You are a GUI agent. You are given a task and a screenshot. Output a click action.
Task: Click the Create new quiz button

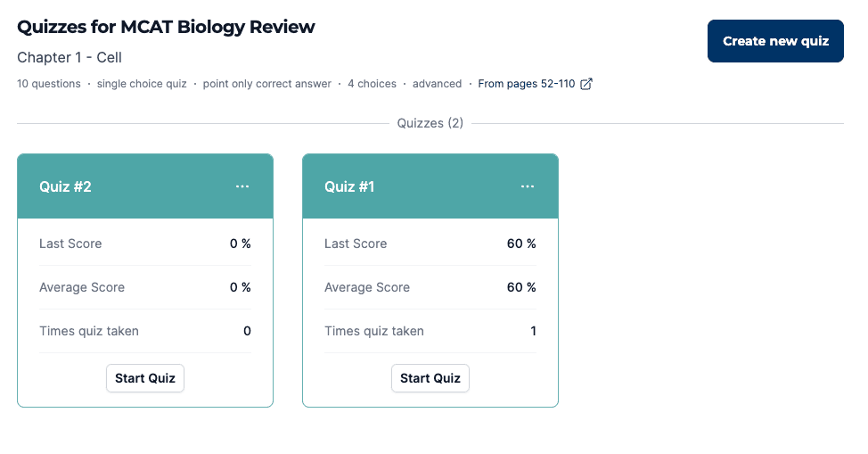[x=775, y=41]
